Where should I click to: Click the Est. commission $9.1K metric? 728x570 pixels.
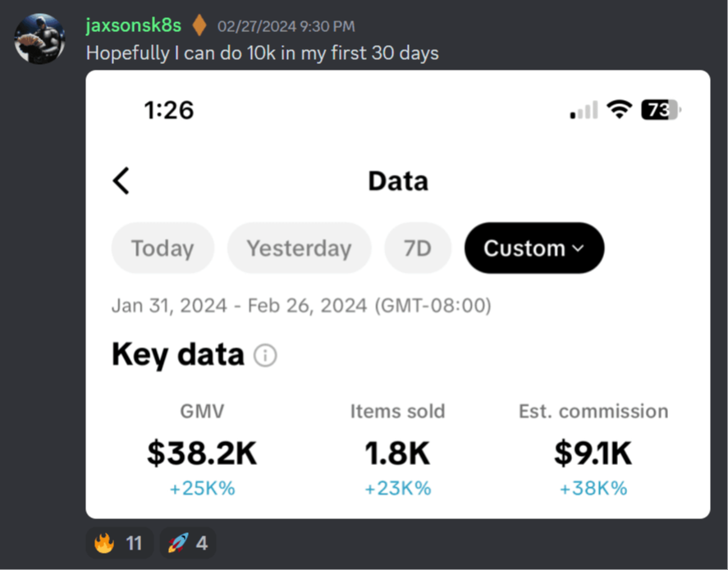point(593,453)
